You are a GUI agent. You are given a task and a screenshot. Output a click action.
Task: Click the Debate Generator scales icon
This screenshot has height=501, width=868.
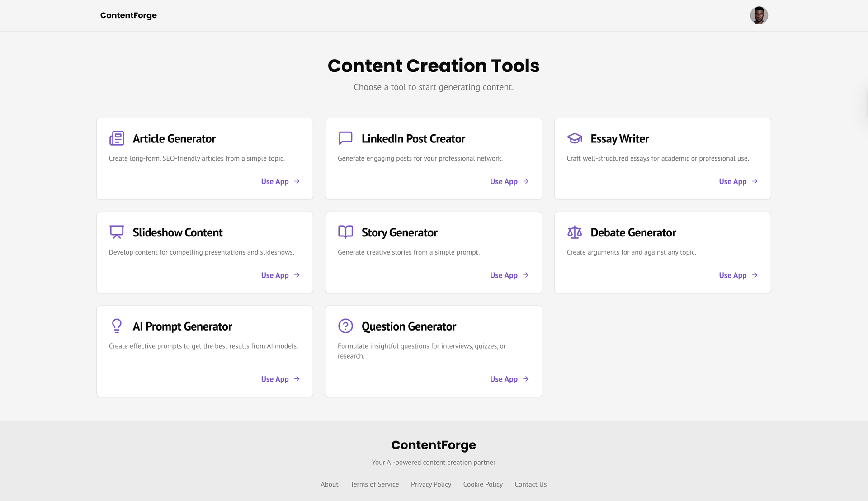tap(574, 232)
